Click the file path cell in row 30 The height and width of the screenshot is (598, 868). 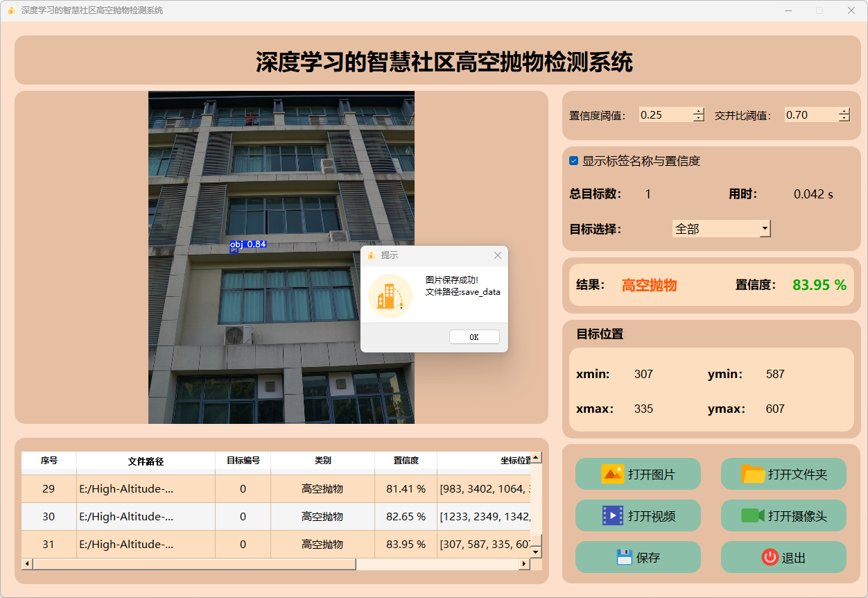(x=146, y=516)
